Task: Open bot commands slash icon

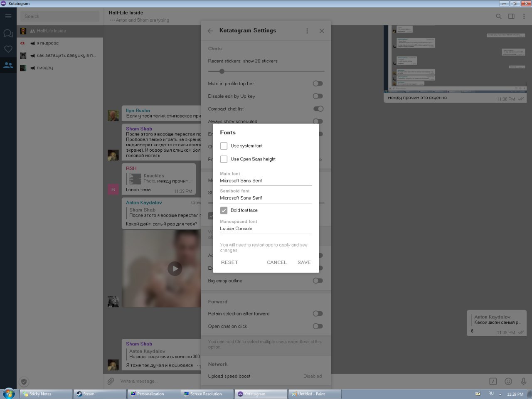Action: pos(493,381)
